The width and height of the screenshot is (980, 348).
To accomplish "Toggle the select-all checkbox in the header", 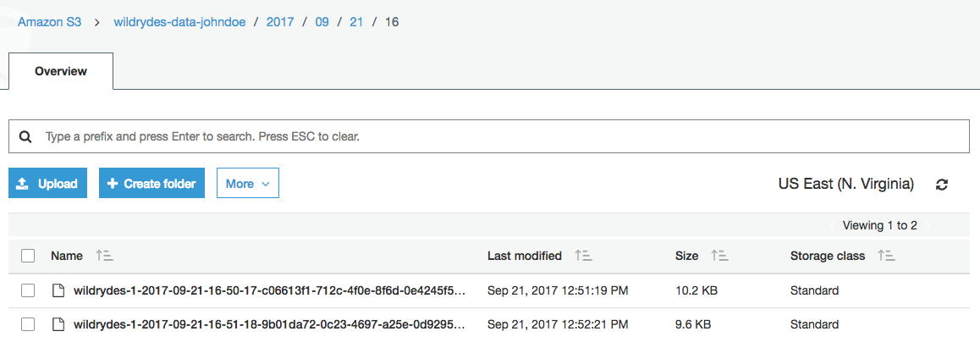I will 27,256.
